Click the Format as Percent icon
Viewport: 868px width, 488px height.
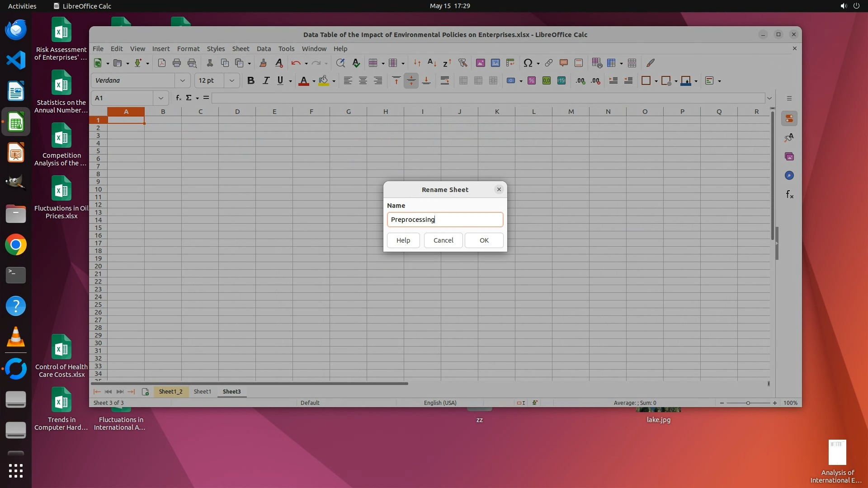[x=532, y=81]
